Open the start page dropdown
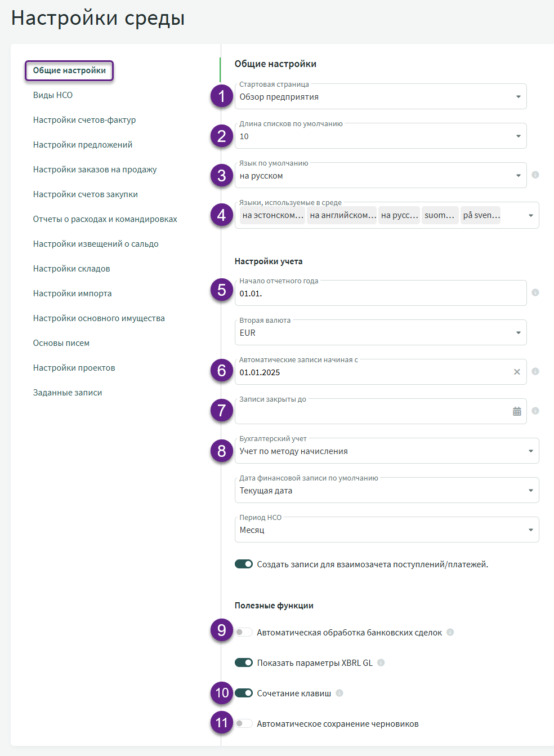 pyautogui.click(x=381, y=97)
